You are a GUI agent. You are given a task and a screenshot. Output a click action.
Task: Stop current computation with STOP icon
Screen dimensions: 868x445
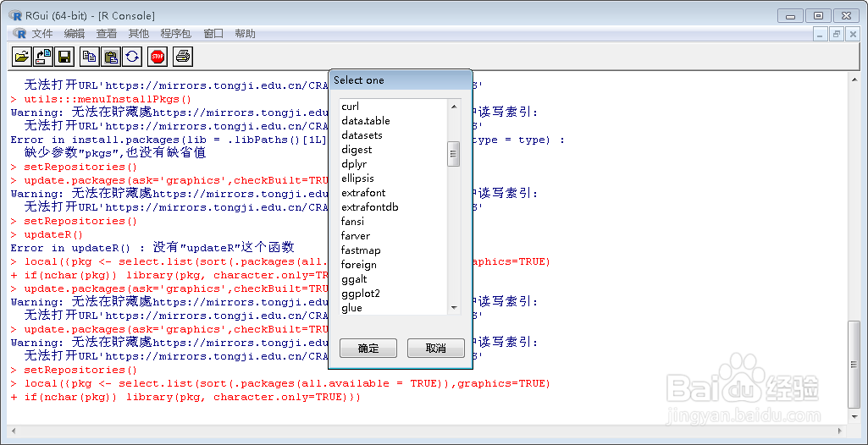pos(158,57)
